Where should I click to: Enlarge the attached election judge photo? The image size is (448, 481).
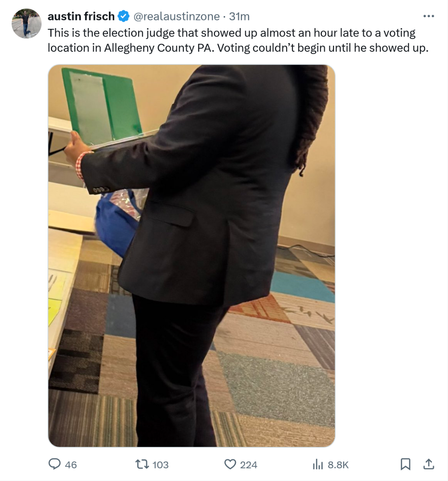pyautogui.click(x=192, y=255)
